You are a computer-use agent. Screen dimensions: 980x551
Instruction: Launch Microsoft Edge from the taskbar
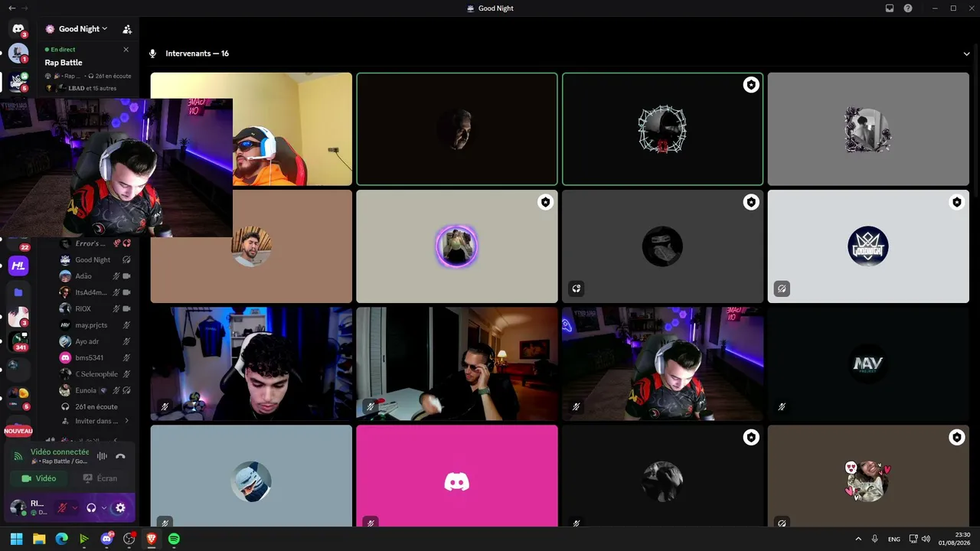click(61, 539)
